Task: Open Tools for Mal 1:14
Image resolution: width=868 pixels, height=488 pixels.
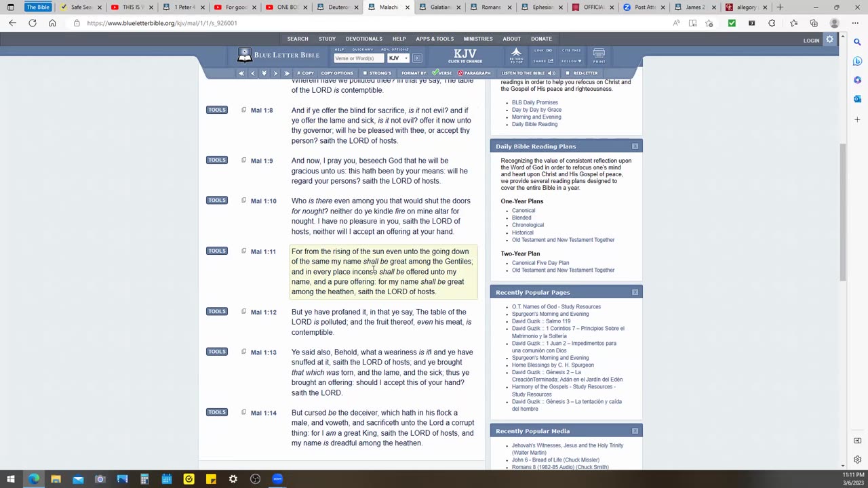Action: [x=217, y=412]
